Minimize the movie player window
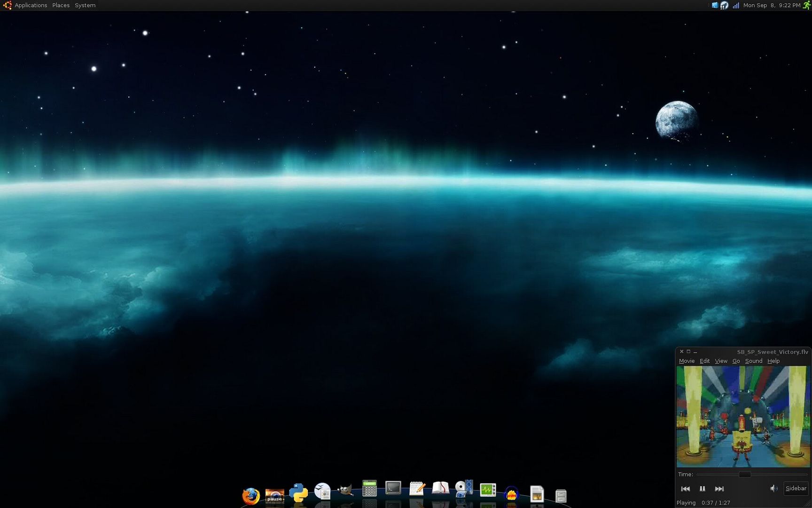Viewport: 812px width, 508px height. click(x=695, y=352)
